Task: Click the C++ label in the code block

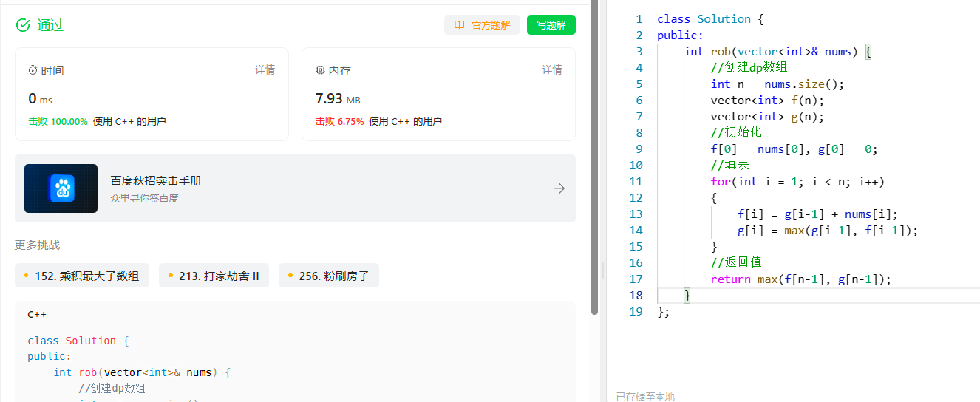Action: click(37, 314)
